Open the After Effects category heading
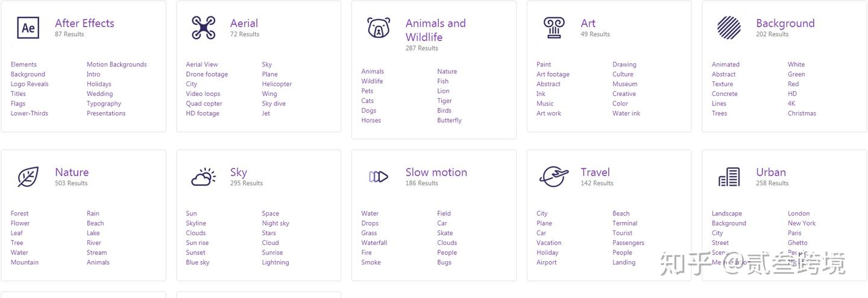868x298 pixels. click(84, 24)
